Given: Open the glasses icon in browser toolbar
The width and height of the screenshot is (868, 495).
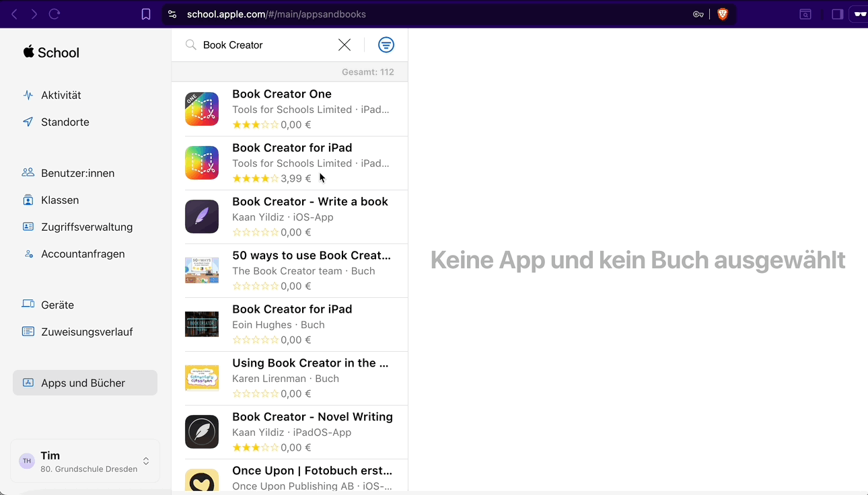Looking at the screenshot, I should [860, 14].
